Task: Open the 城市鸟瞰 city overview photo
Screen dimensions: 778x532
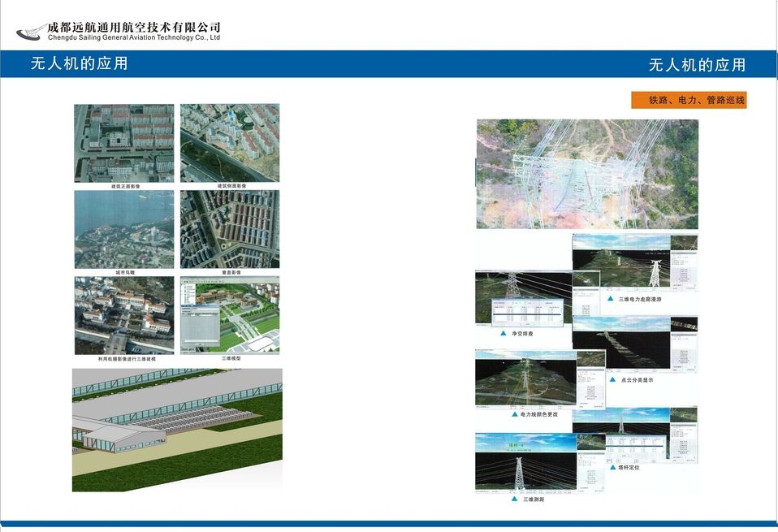Action: [124, 229]
